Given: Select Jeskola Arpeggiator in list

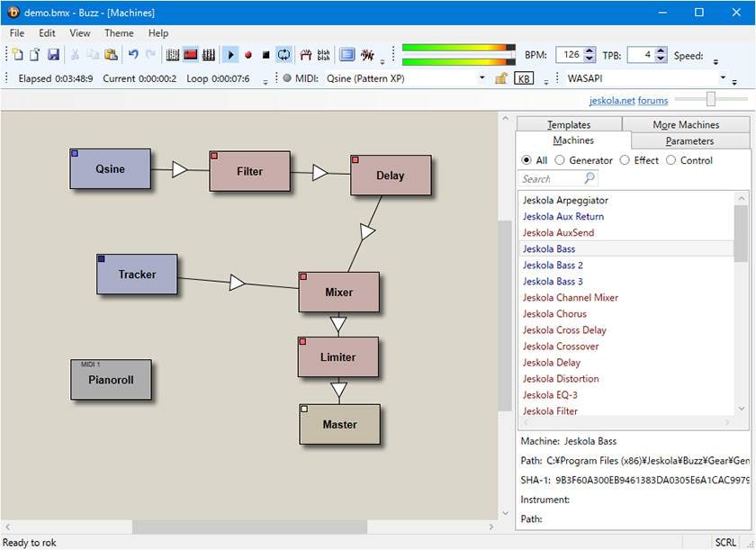Looking at the screenshot, I should coord(565,200).
